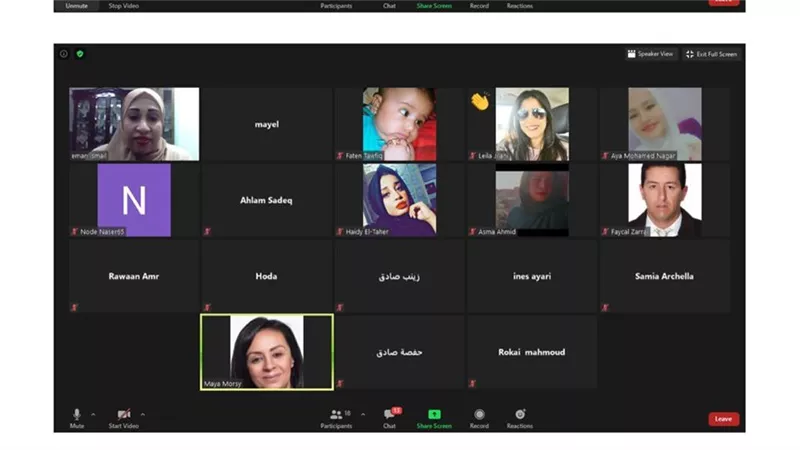The height and width of the screenshot is (450, 800).
Task: Select Faten Tawfiq's baby photo tile
Action: tap(399, 124)
